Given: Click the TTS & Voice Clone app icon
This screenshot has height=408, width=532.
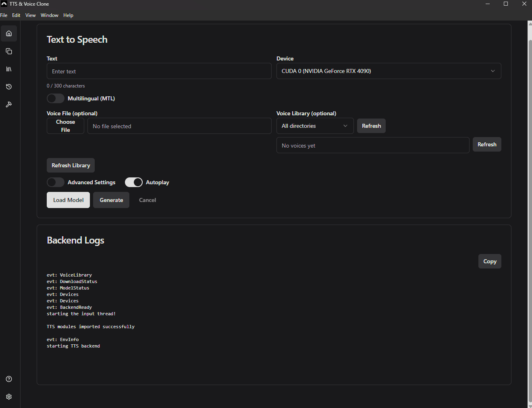Looking at the screenshot, I should pyautogui.click(x=4, y=4).
